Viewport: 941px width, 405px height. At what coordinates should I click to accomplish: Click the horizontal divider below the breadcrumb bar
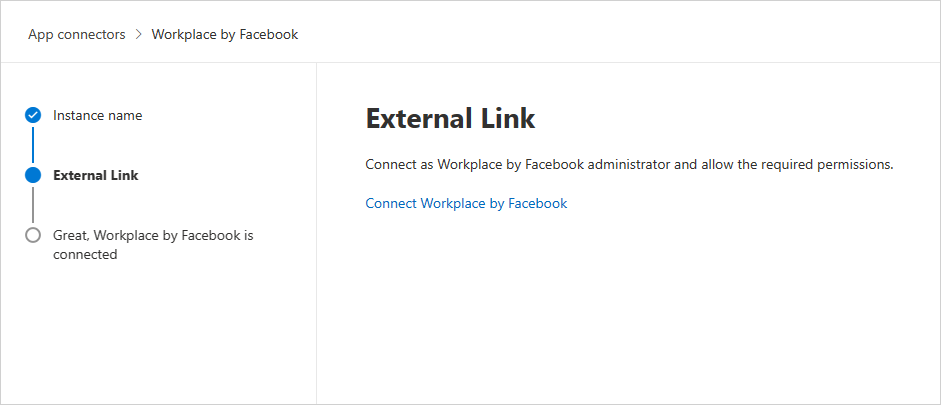[x=470, y=62]
